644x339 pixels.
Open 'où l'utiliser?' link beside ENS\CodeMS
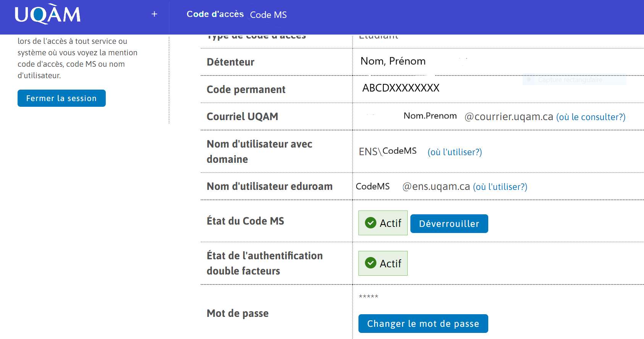pyautogui.click(x=455, y=152)
